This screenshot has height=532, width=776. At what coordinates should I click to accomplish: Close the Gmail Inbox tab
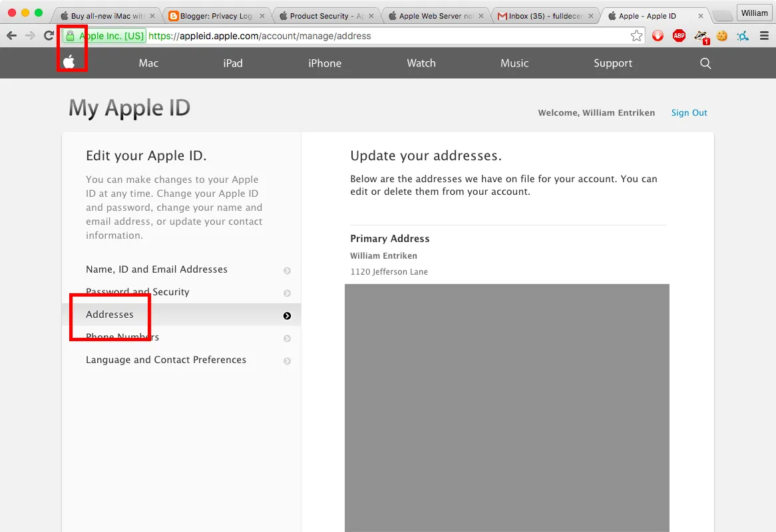click(x=590, y=16)
